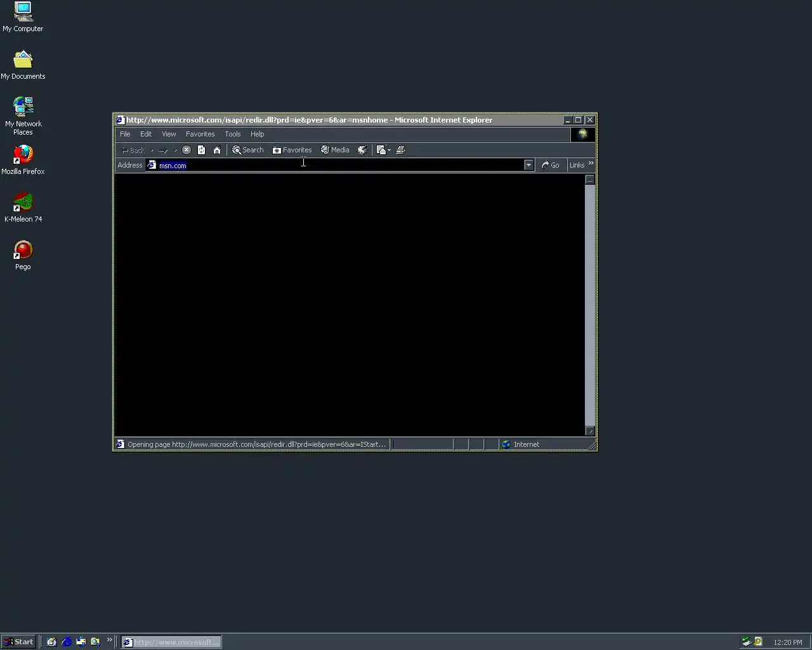Open the Start menu

[18, 642]
